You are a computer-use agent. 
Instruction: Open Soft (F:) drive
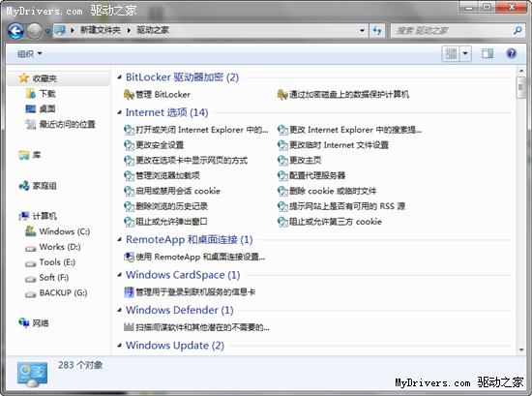pos(47,278)
